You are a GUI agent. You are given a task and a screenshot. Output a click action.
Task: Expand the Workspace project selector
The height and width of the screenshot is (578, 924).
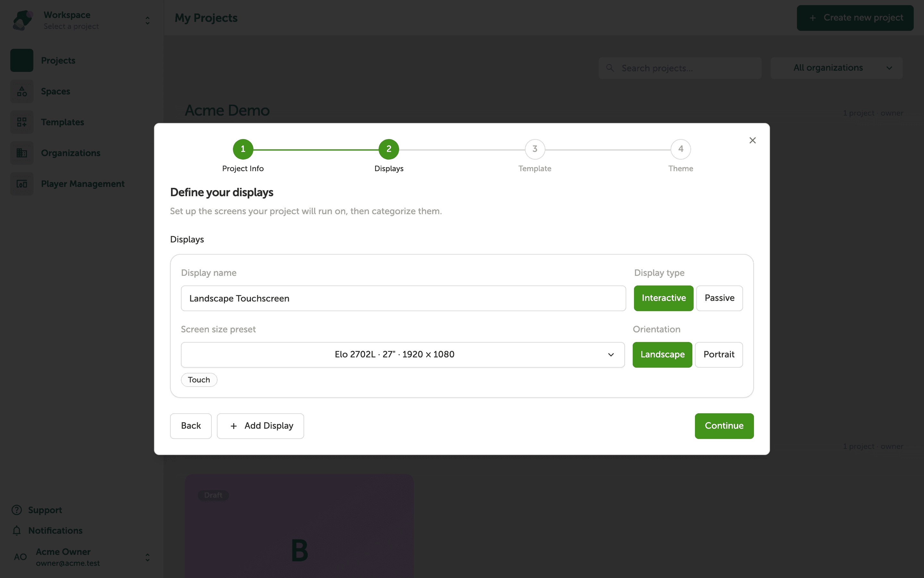tap(147, 20)
